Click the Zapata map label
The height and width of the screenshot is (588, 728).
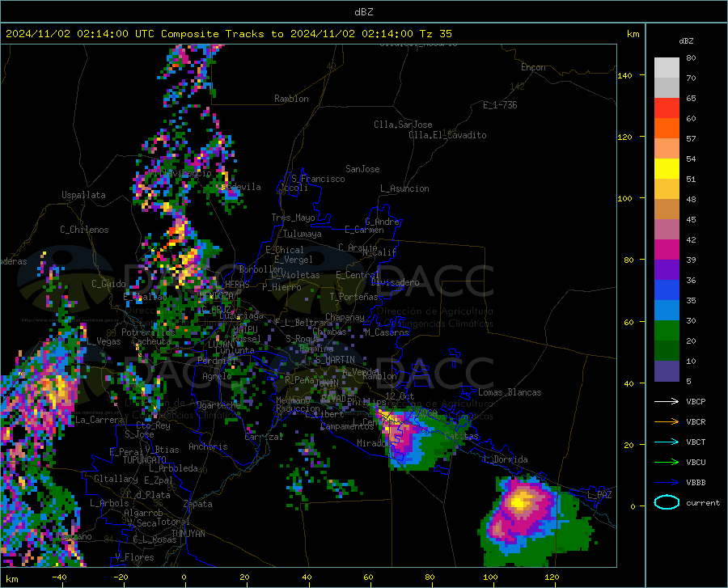198,504
